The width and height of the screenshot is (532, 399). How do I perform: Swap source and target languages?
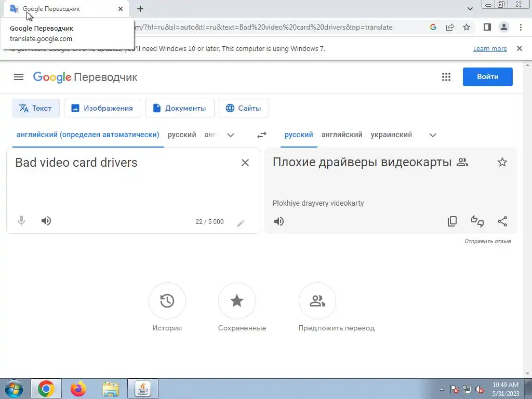tap(262, 135)
